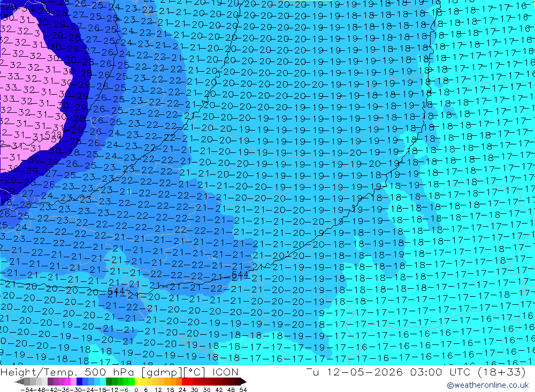Pick the dark blue swatch above legend value -30
The width and height of the screenshot is (535, 392).
click(x=79, y=381)
